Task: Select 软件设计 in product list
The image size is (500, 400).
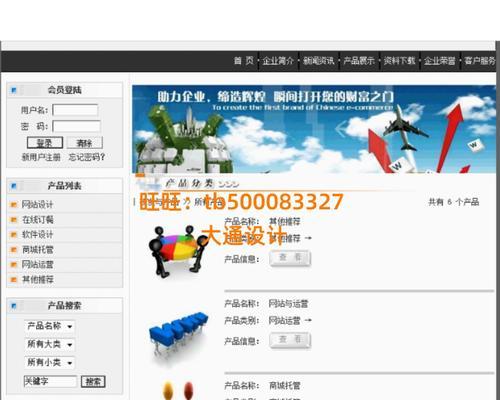Action: [37, 234]
